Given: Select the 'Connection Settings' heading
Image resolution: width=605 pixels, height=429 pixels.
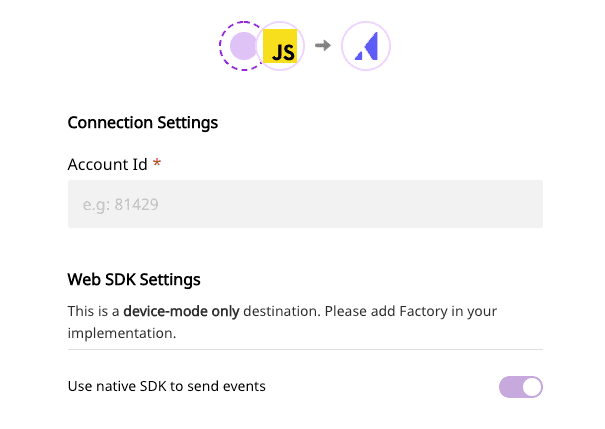Looking at the screenshot, I should point(143,123).
